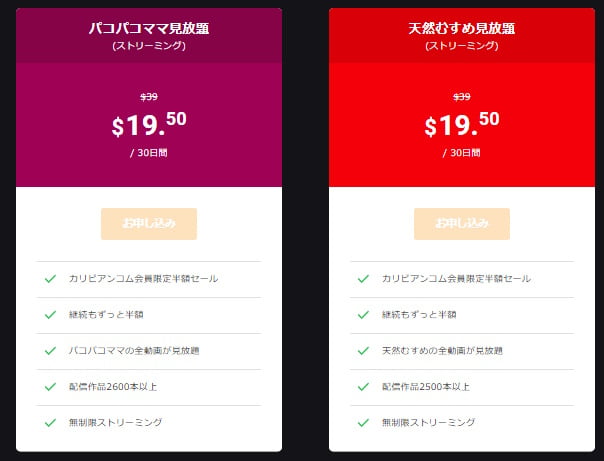Click the 無制限ストリーミング checkmark in the 天然むすめ card
This screenshot has width=604, height=461.
[x=363, y=423]
